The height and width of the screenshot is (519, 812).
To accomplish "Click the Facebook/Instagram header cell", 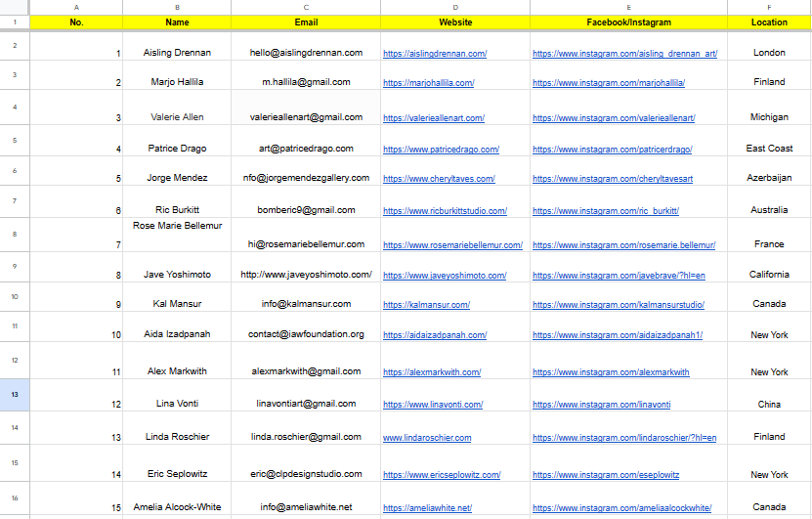I will [628, 22].
